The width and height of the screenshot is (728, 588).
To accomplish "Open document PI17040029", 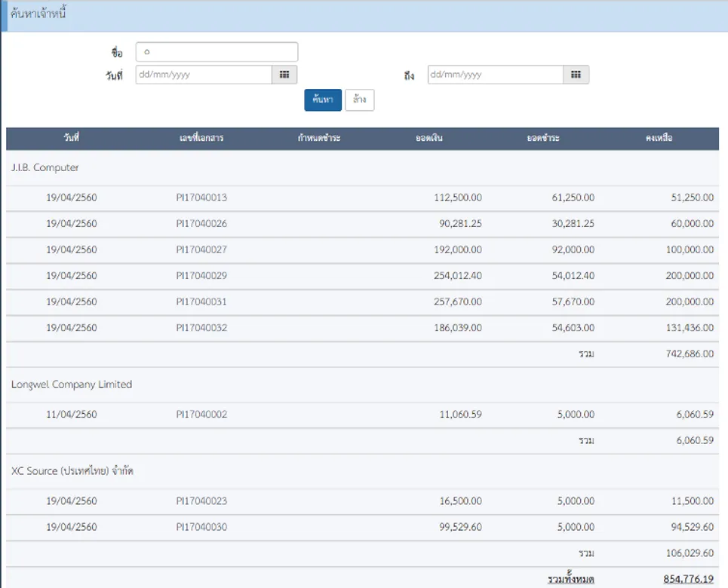I will (201, 276).
